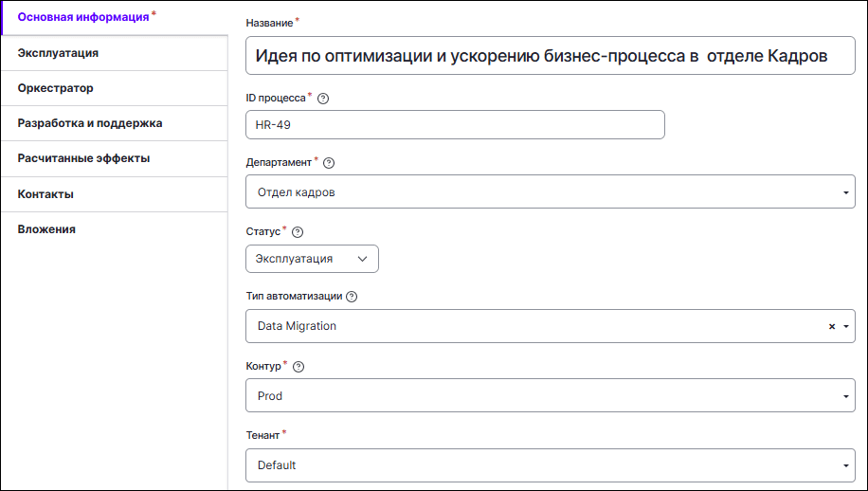
Task: Select the Основная информация tab
Action: [x=83, y=17]
